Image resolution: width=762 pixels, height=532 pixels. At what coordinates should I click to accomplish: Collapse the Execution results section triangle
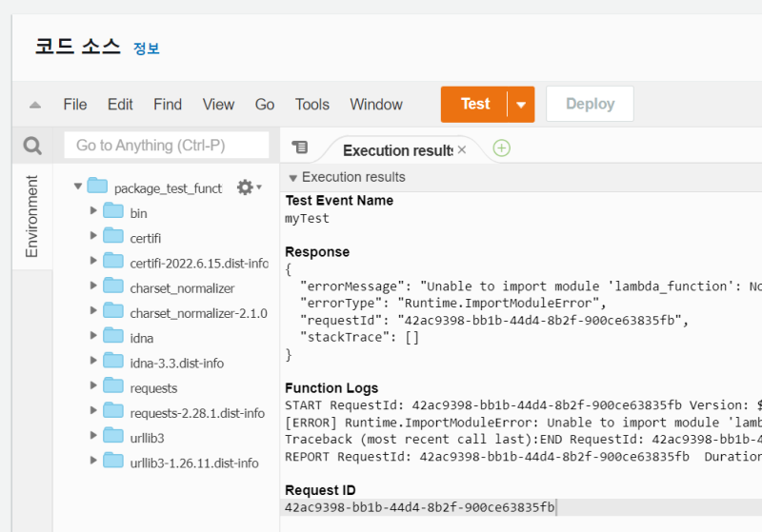click(293, 178)
